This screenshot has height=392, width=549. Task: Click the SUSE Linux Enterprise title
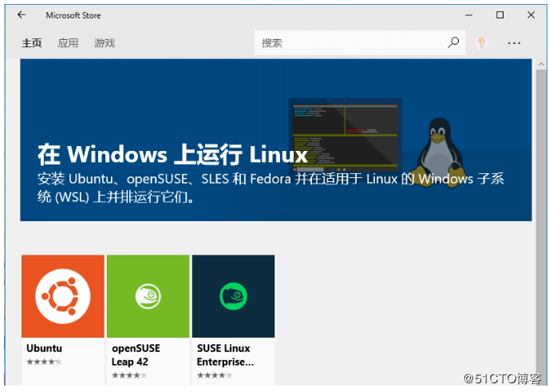tap(225, 354)
